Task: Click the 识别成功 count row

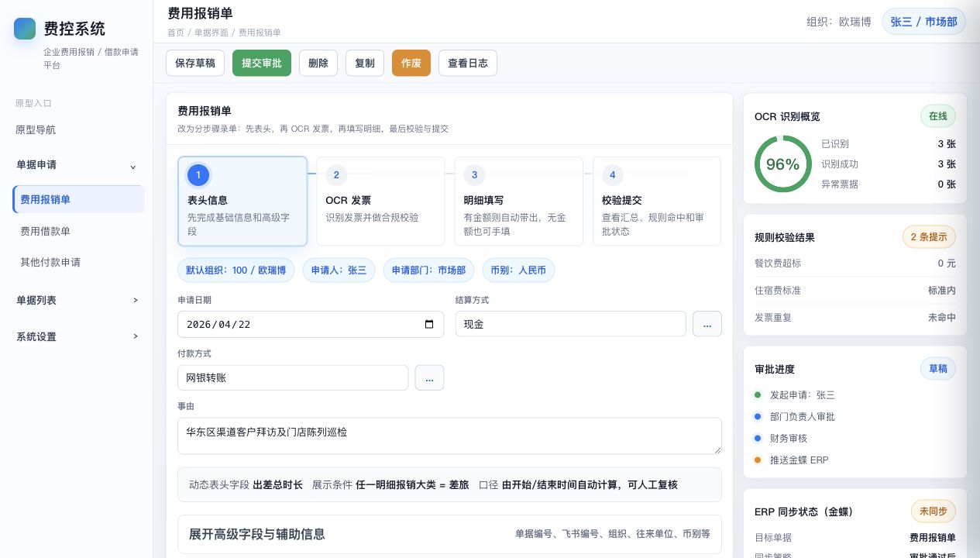Action: (x=889, y=164)
